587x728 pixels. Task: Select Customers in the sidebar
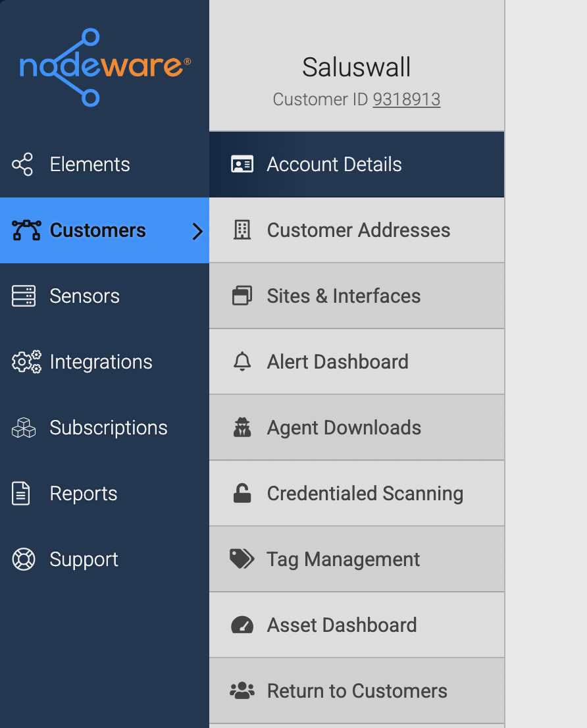[x=105, y=230]
